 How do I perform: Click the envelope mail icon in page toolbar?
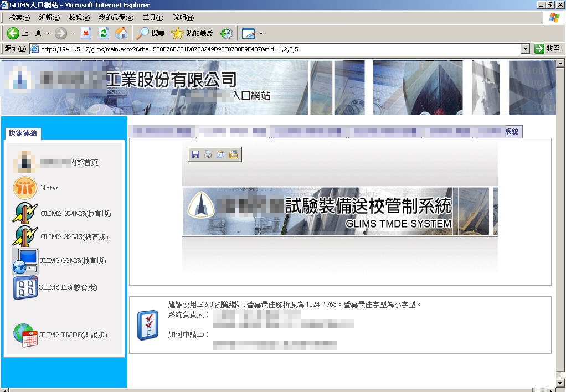coord(220,155)
